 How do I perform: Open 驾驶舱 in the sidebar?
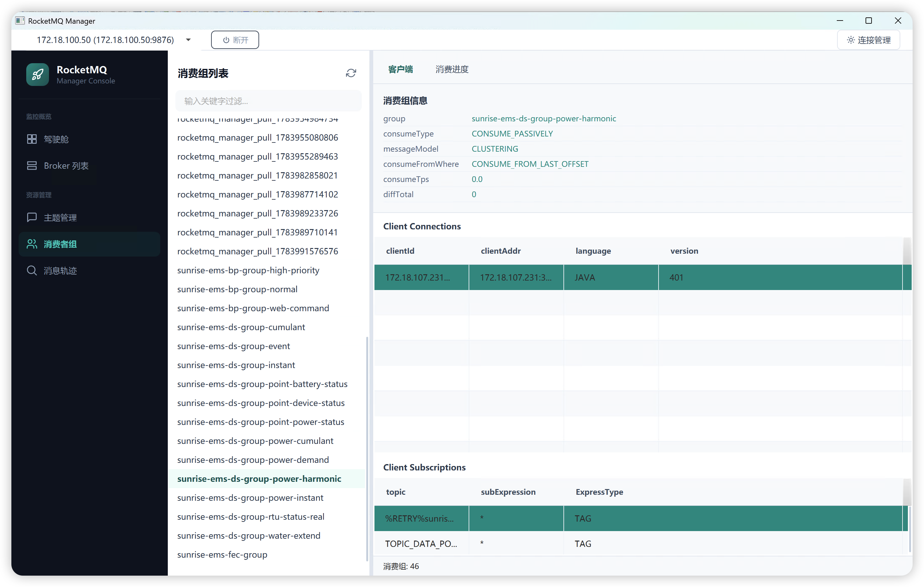(89, 139)
